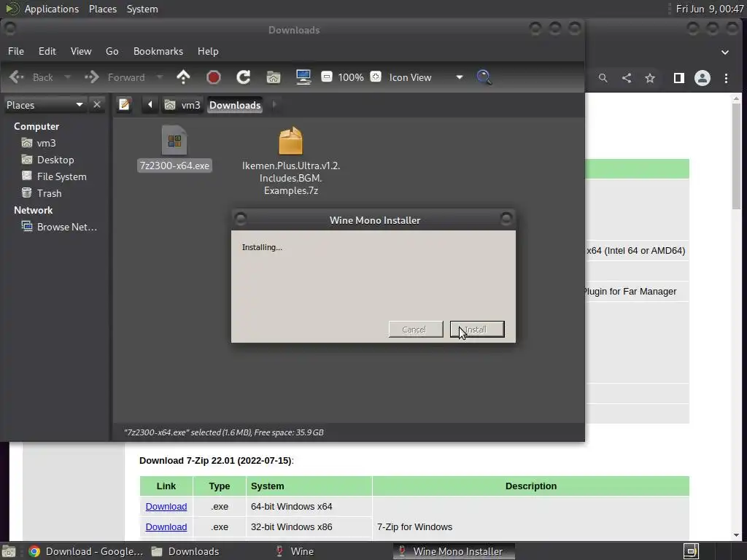
Task: Open the Forward history dropdown arrow
Action: [160, 77]
